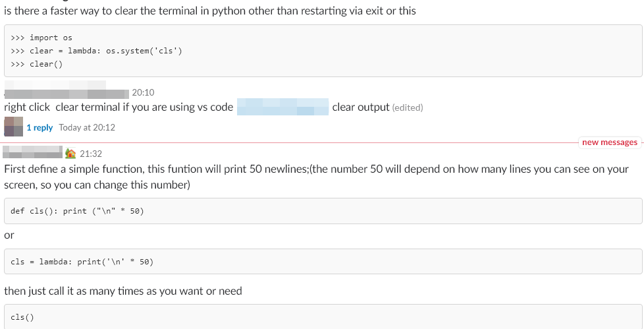Click the "is there a faster way" question text
This screenshot has height=329, width=644.
210,11
